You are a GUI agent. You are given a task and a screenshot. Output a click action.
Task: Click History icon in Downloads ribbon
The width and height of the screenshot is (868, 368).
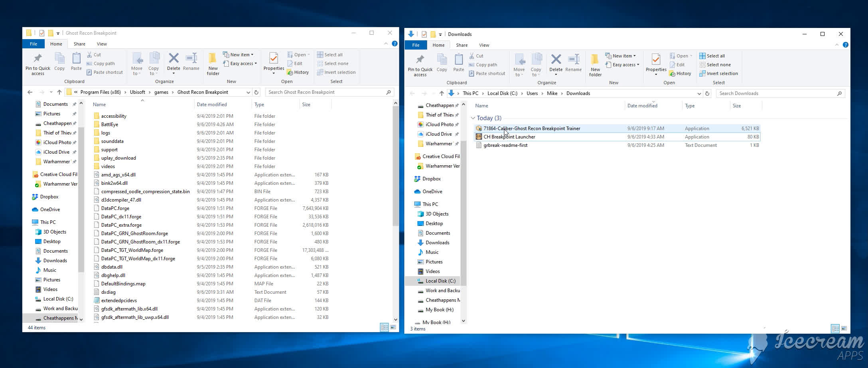(x=681, y=73)
